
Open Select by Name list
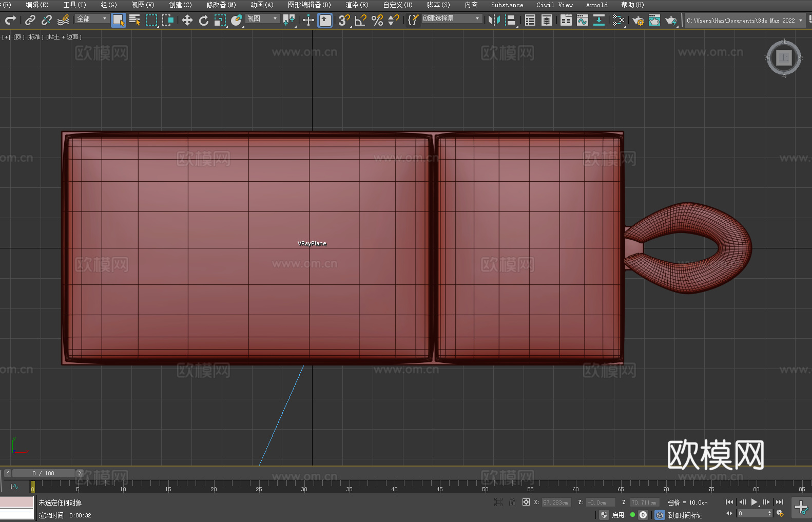[135, 20]
